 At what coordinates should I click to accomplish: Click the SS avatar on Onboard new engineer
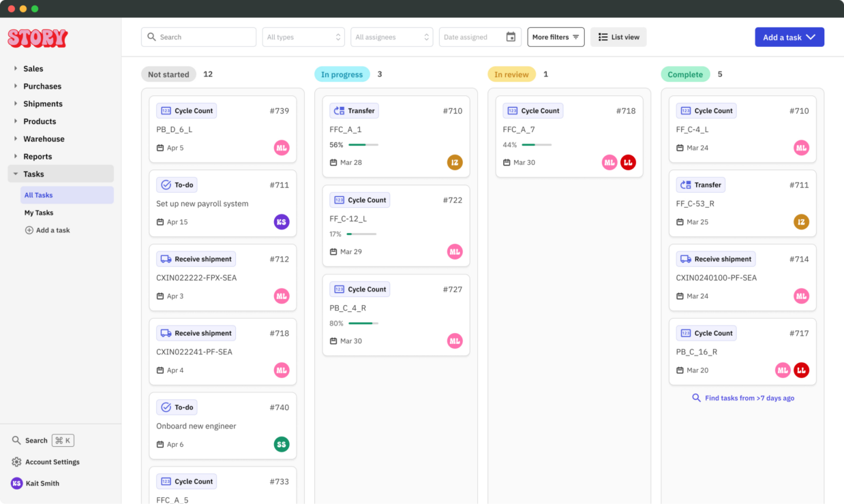tap(282, 445)
